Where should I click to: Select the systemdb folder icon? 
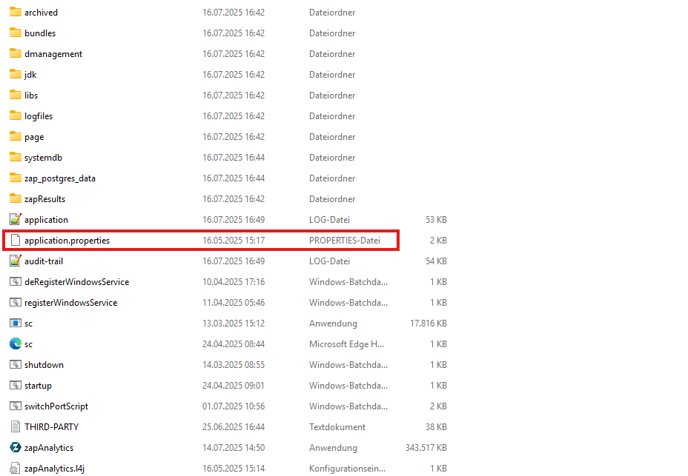pos(15,157)
